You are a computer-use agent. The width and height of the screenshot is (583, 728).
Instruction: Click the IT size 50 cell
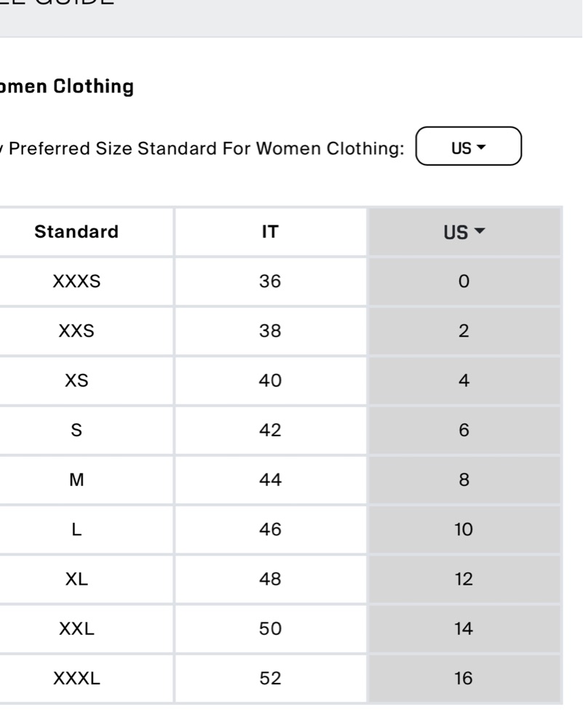pyautogui.click(x=270, y=628)
